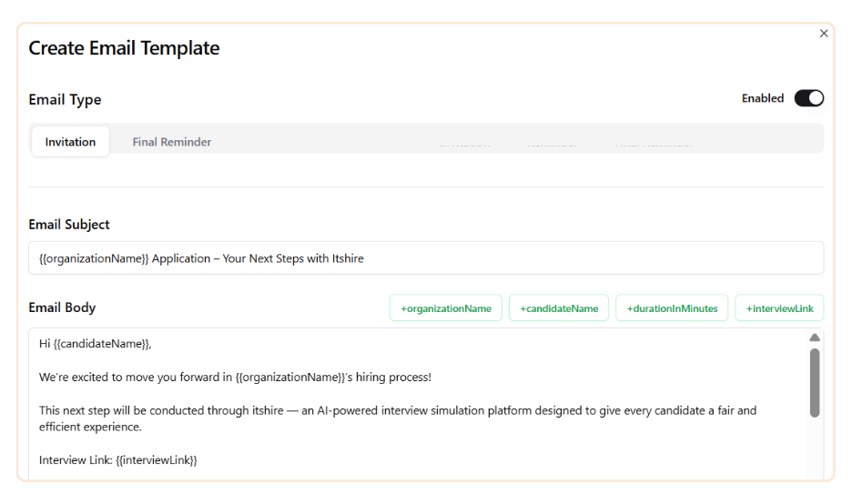
Task: Click the 'This next step will be conducted' paragraph
Action: [397, 411]
